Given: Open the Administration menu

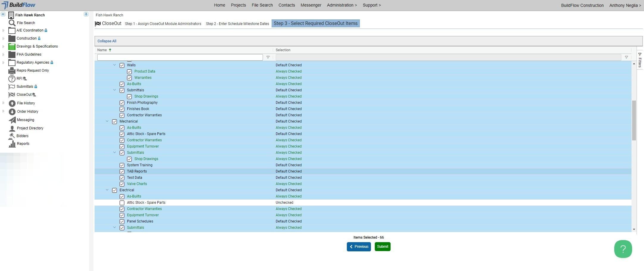Looking at the screenshot, I should 342,5.
